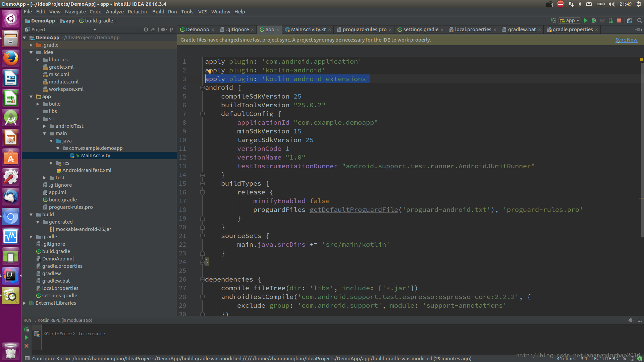Collapse the .idea folder
Screen dimensions: 644x362
tap(31, 52)
